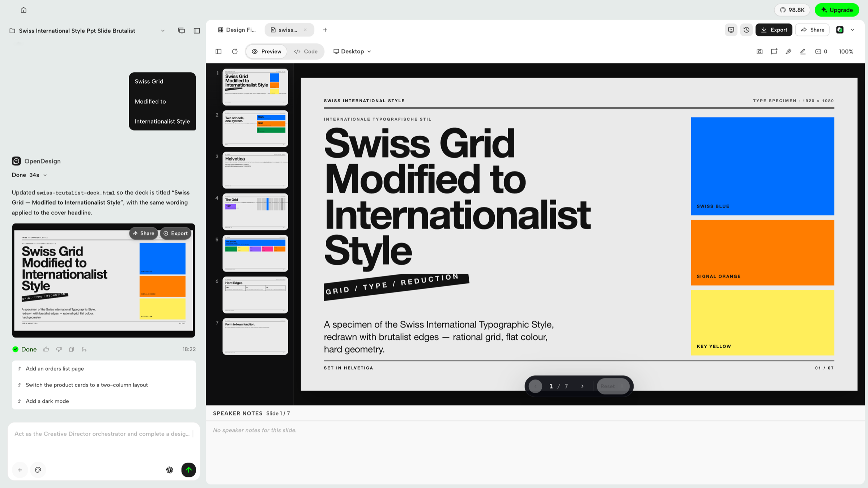Click the add comment frame icon
The image size is (868, 488).
[774, 52]
